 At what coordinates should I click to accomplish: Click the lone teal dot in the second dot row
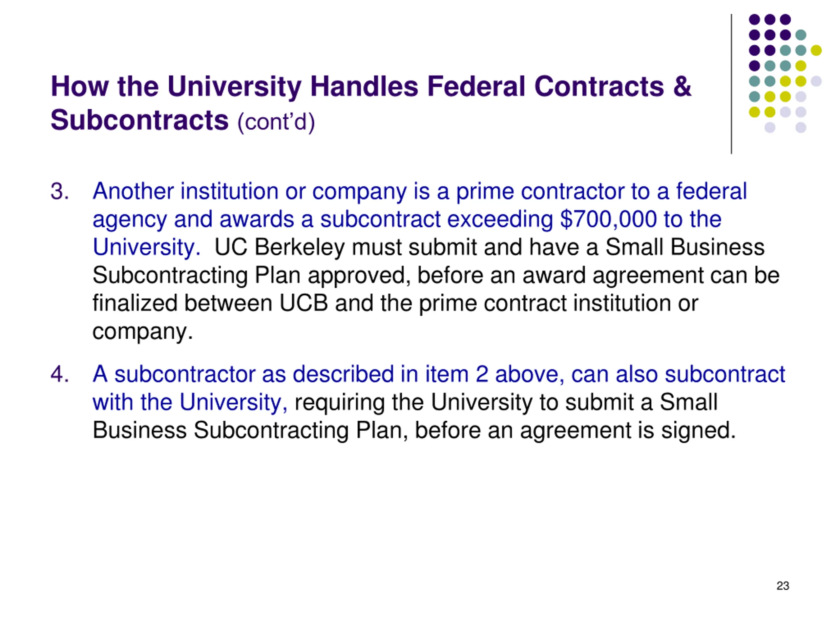(x=801, y=35)
